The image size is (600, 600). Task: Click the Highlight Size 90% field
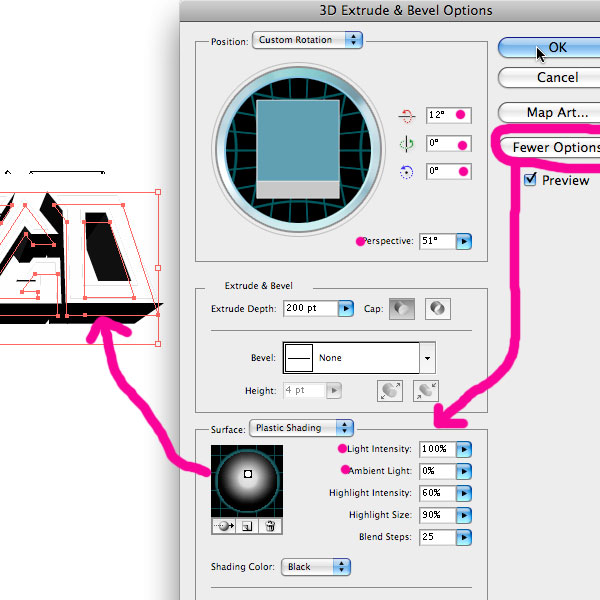(438, 515)
